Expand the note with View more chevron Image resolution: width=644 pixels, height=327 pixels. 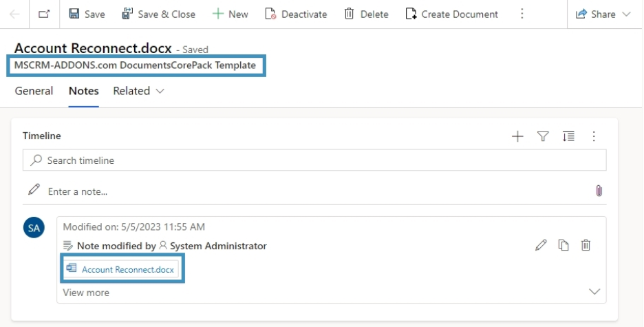pyautogui.click(x=595, y=292)
